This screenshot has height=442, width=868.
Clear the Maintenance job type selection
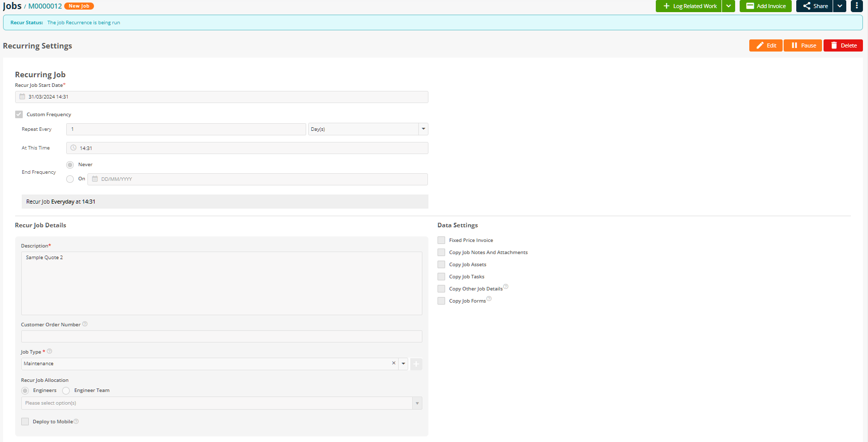394,363
